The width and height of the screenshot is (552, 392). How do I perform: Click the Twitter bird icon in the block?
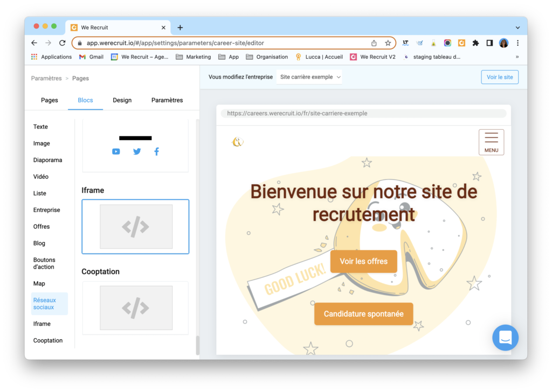click(x=137, y=151)
